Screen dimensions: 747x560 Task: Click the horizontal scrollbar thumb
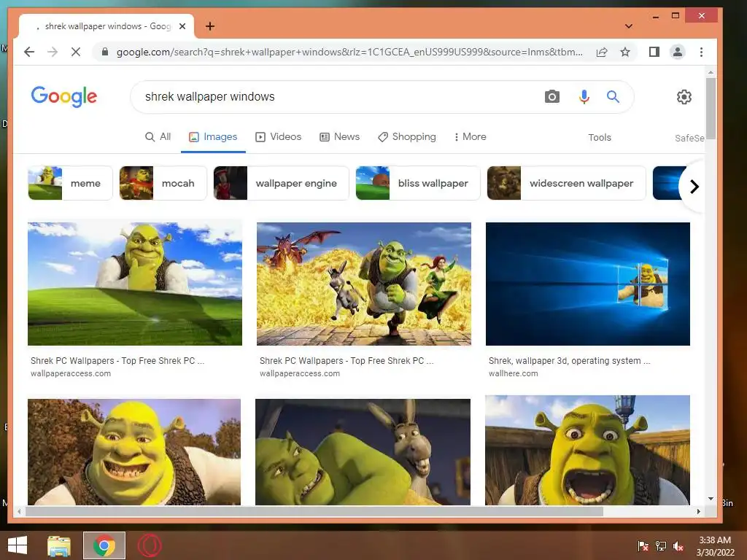point(314,511)
